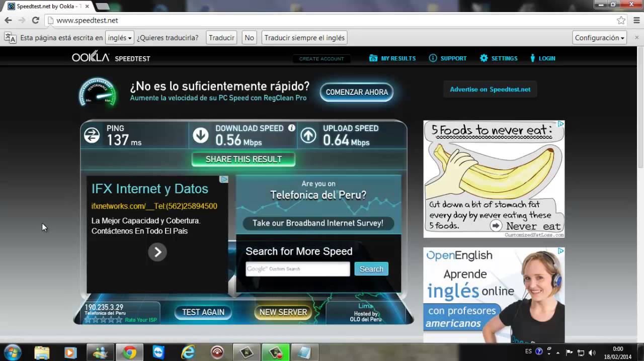
Task: Open Windows Explorer from the taskbar
Action: click(42, 352)
